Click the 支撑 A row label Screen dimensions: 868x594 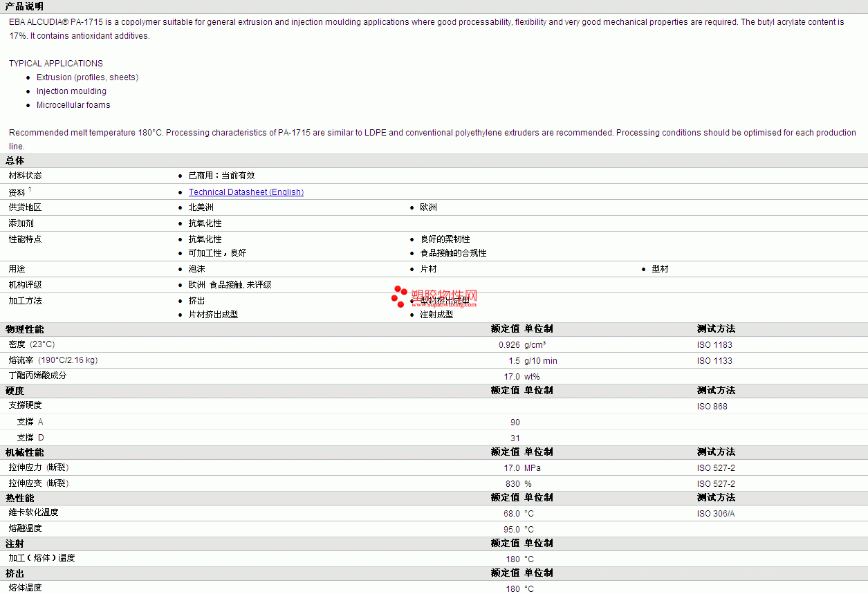coord(30,422)
